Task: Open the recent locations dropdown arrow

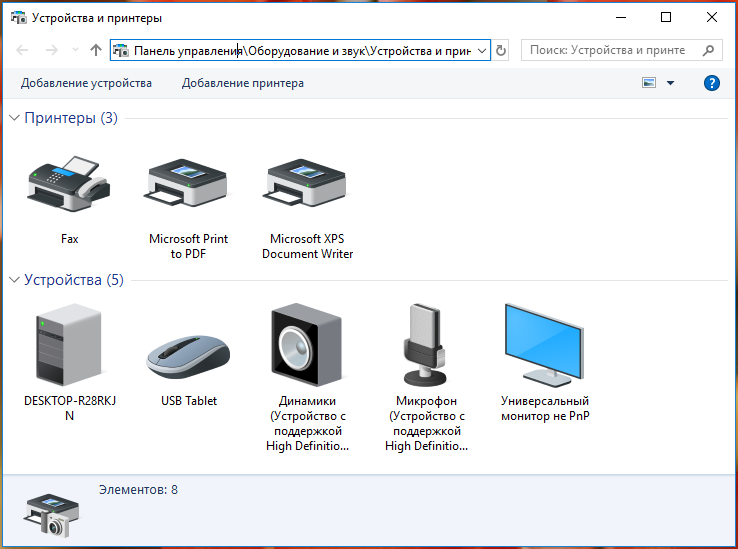Action: click(x=75, y=50)
